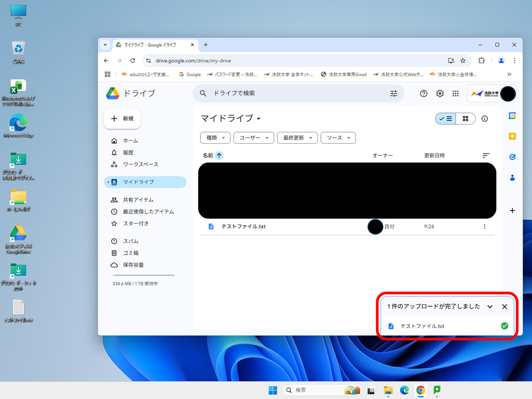Open the 最終更新 filter dropdown

point(297,138)
